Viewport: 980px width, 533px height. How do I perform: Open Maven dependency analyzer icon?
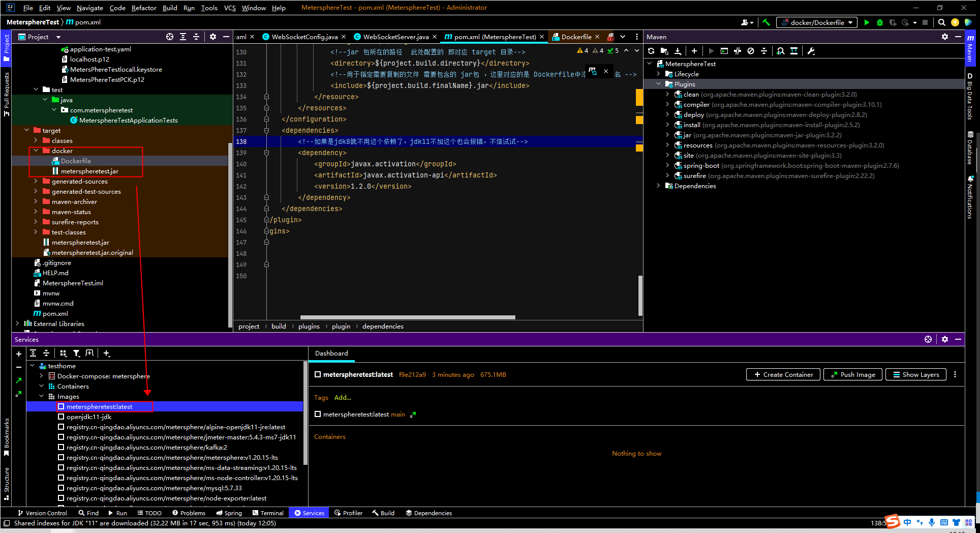[781, 51]
